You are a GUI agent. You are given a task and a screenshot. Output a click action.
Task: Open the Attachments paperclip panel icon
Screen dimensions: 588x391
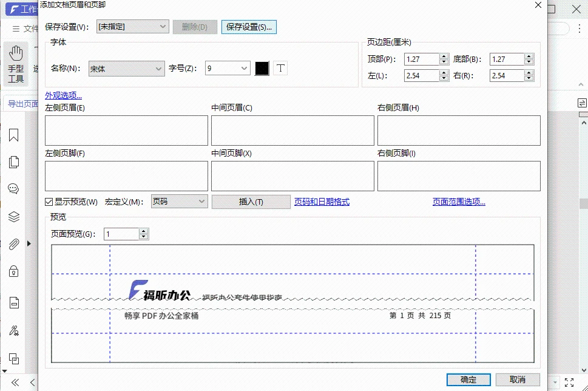point(14,244)
